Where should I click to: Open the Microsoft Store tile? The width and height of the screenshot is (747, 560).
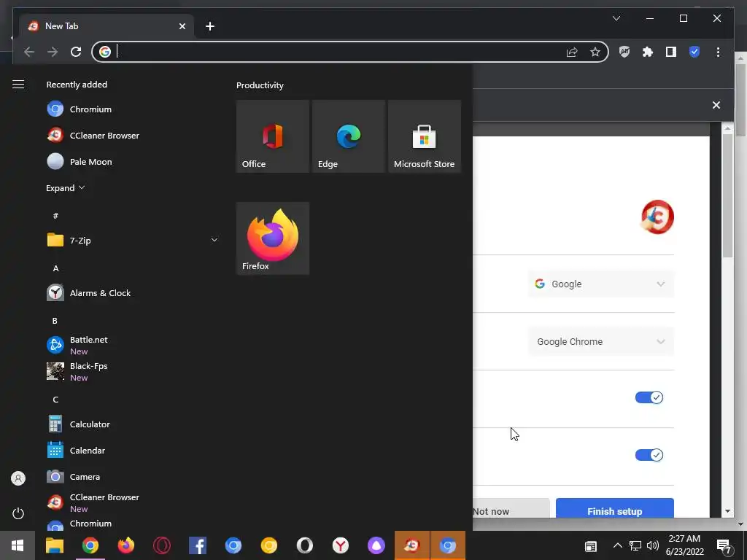(425, 136)
